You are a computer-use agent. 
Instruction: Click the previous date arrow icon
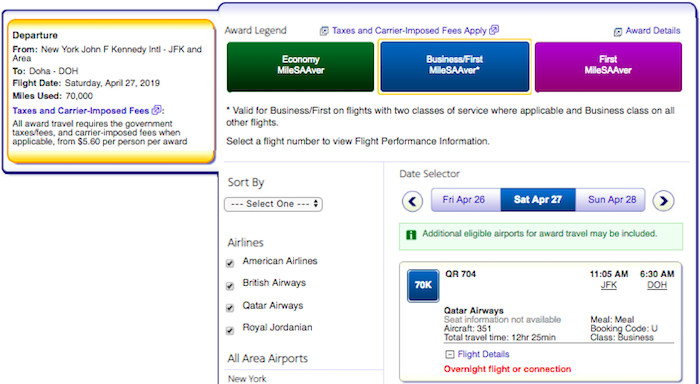[x=412, y=201]
